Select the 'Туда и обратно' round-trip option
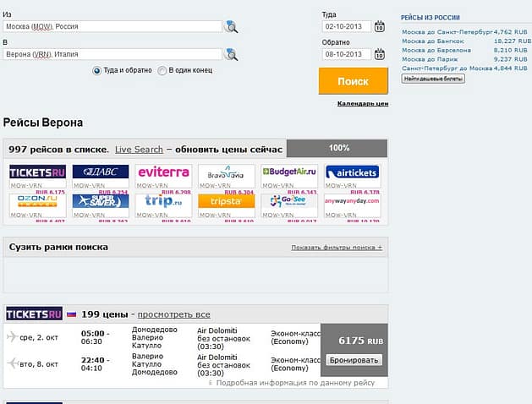 pyautogui.click(x=97, y=71)
